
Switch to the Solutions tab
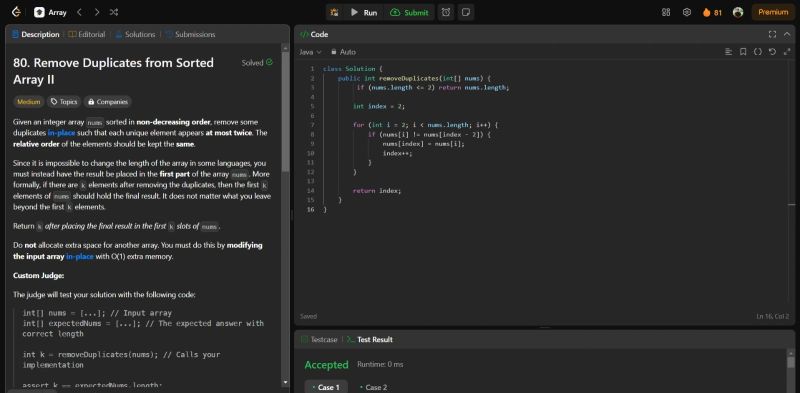coord(135,34)
